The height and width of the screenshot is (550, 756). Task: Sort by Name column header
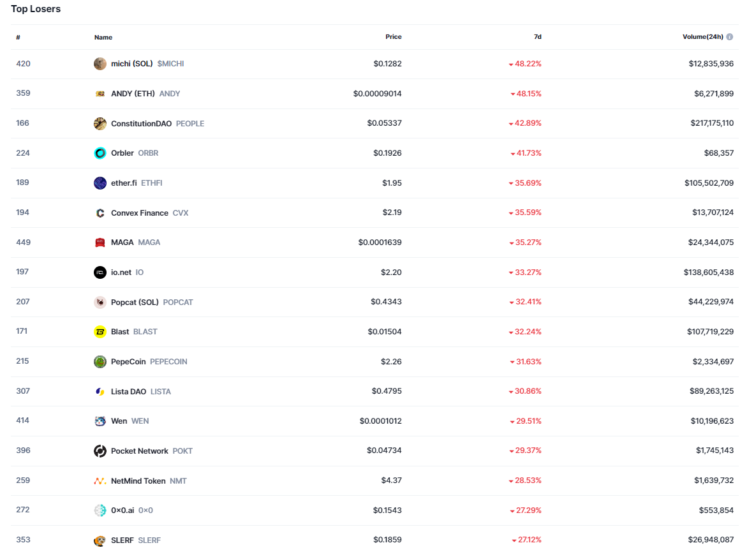(103, 38)
